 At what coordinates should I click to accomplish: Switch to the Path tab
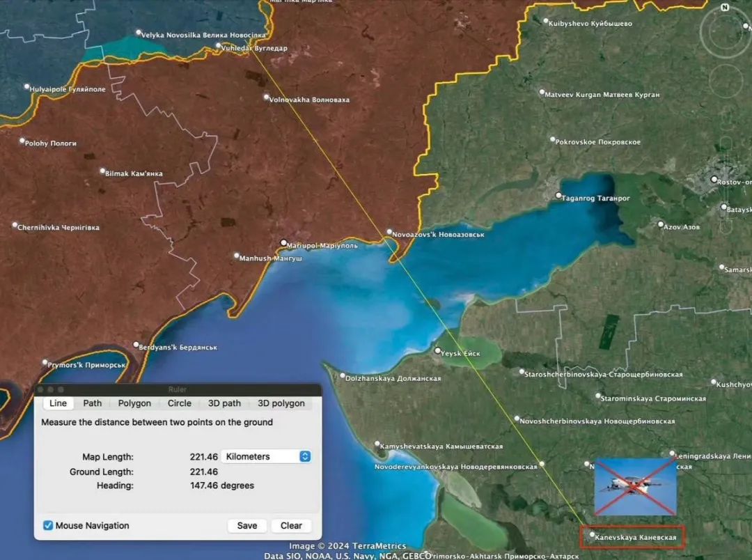93,403
